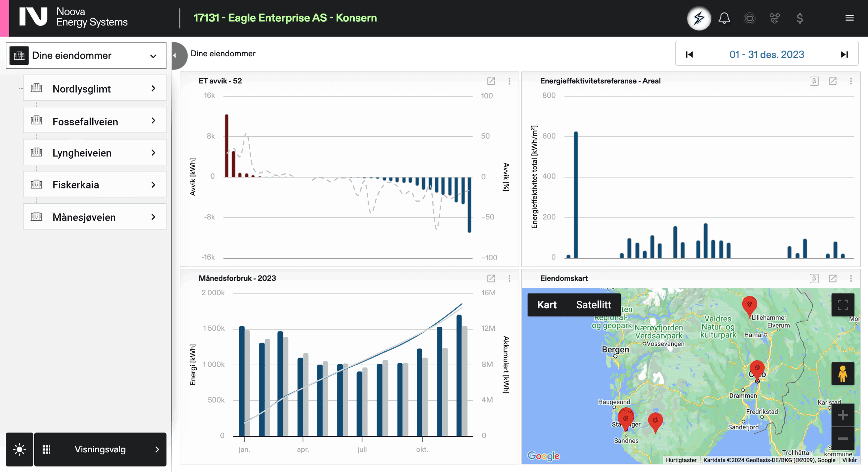
Task: Open Månedsforbruk chart options menu
Action: pyautogui.click(x=509, y=279)
